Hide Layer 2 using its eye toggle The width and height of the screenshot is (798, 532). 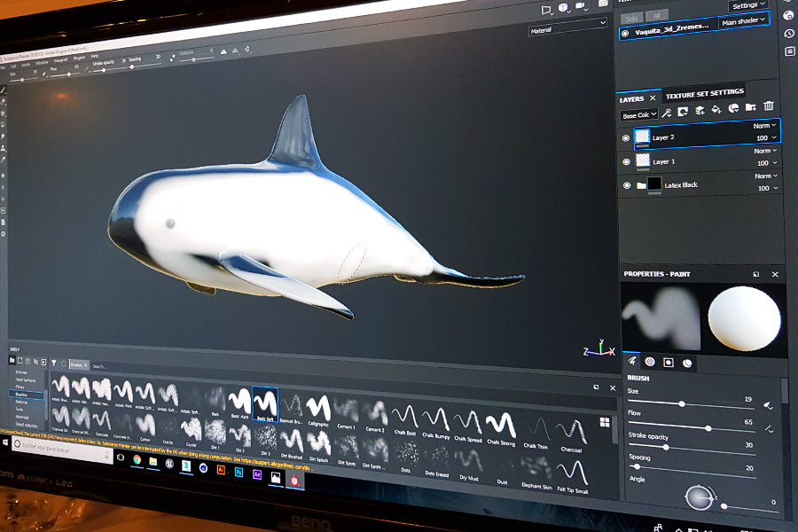tap(625, 137)
